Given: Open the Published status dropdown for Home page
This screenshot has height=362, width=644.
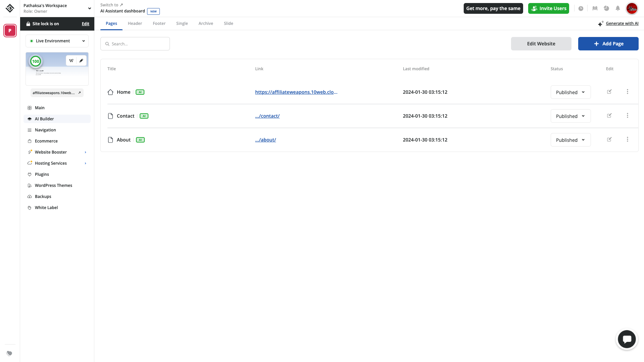Looking at the screenshot, I should pyautogui.click(x=570, y=92).
